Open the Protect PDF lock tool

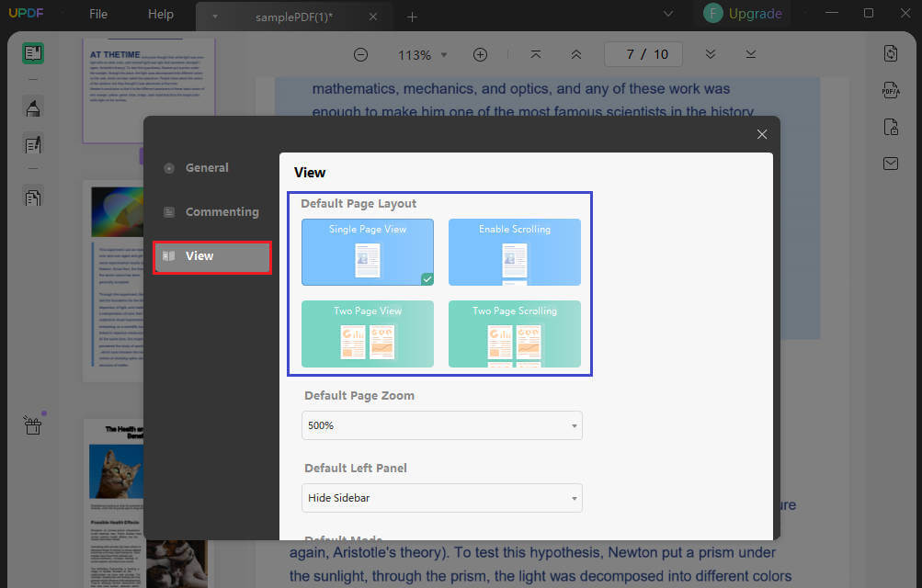(x=890, y=127)
